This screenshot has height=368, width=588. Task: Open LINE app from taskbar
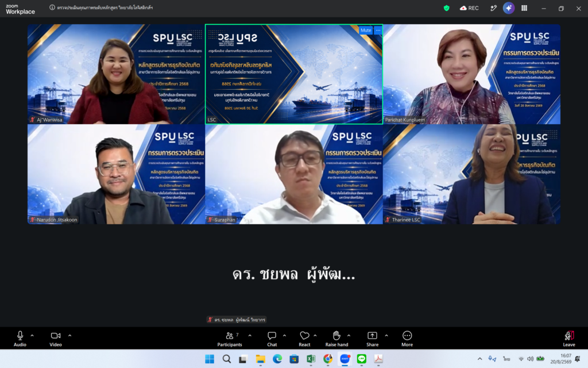point(362,359)
